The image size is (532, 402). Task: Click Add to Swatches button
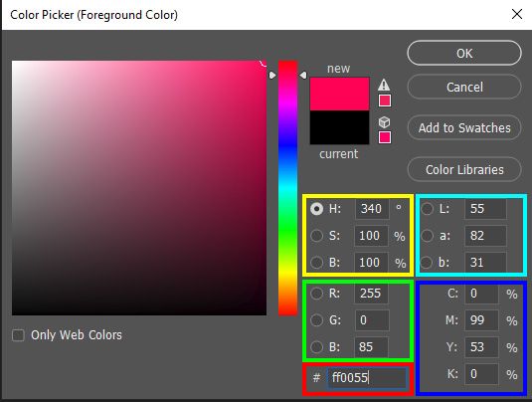464,128
